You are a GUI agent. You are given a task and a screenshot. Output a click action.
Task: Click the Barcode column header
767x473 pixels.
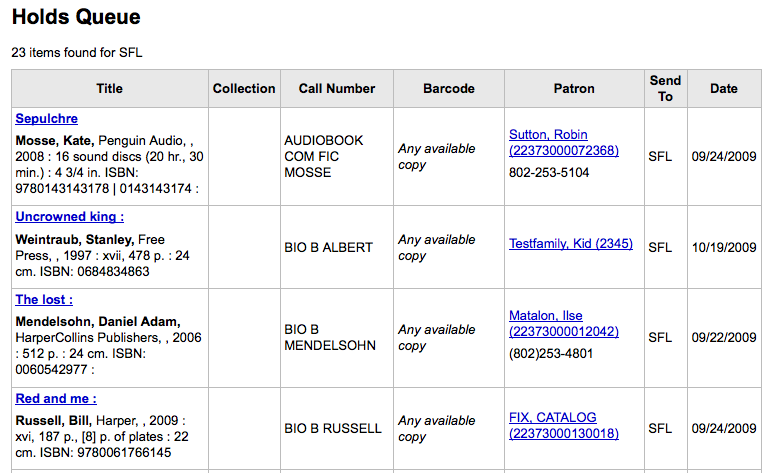click(x=449, y=89)
